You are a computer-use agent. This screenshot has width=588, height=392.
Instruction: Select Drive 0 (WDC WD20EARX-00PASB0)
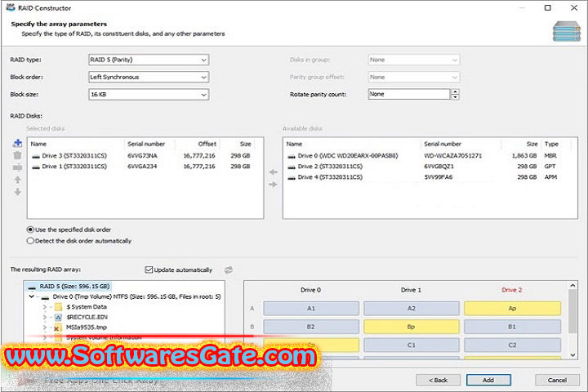[x=430, y=156]
